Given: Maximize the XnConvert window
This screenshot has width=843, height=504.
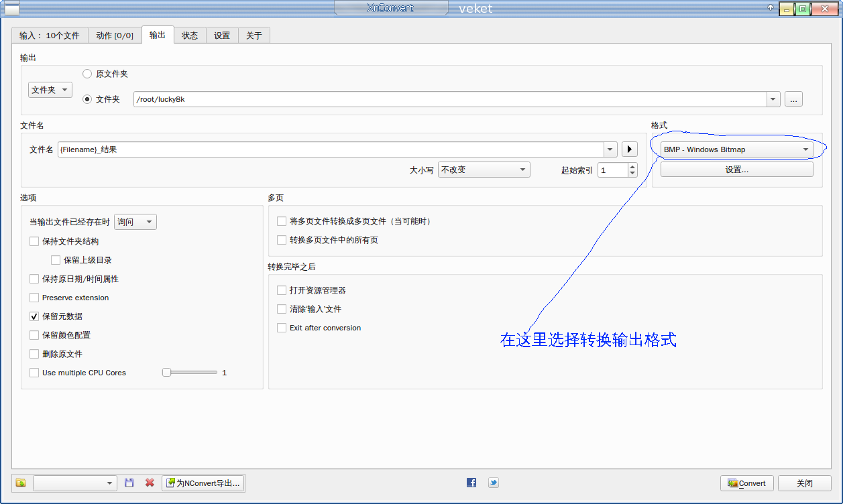Looking at the screenshot, I should (x=803, y=9).
